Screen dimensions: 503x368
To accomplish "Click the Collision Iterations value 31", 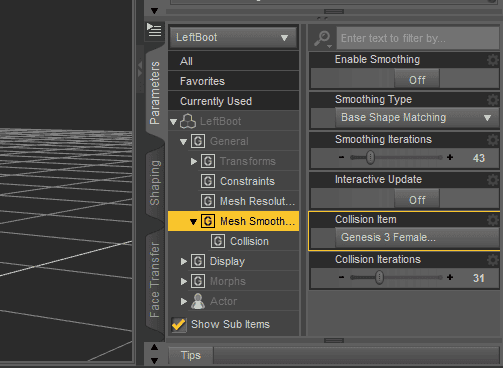I will point(479,278).
